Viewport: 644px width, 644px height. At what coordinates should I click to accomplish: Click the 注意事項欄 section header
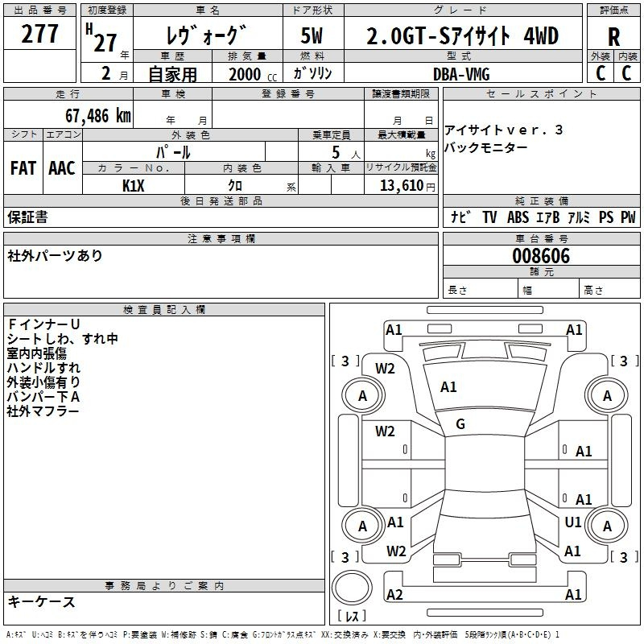(x=221, y=238)
